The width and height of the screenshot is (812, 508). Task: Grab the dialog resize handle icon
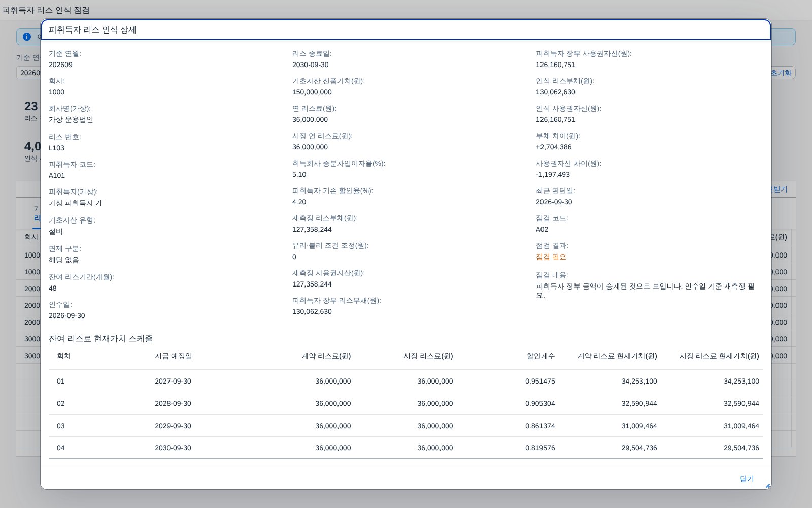click(x=767, y=486)
